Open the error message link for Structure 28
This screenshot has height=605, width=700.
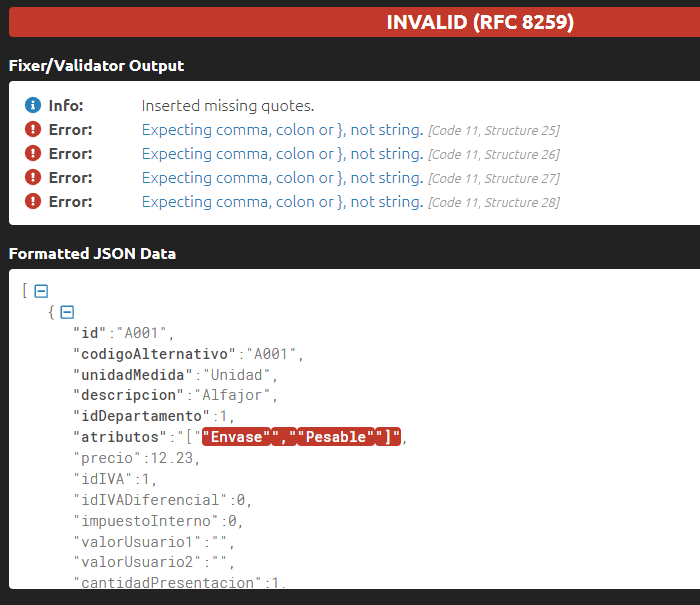[282, 202]
